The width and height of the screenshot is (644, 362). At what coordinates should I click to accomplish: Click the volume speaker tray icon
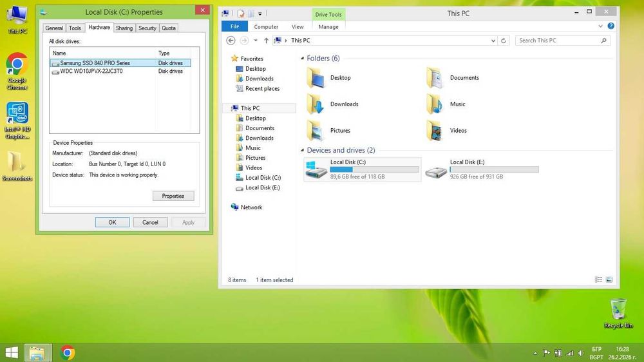tap(581, 353)
